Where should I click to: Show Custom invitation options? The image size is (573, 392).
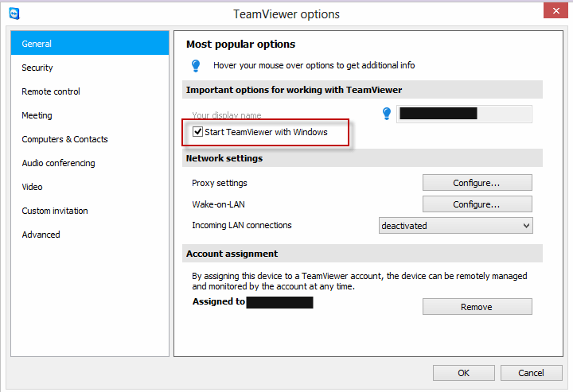(55, 211)
